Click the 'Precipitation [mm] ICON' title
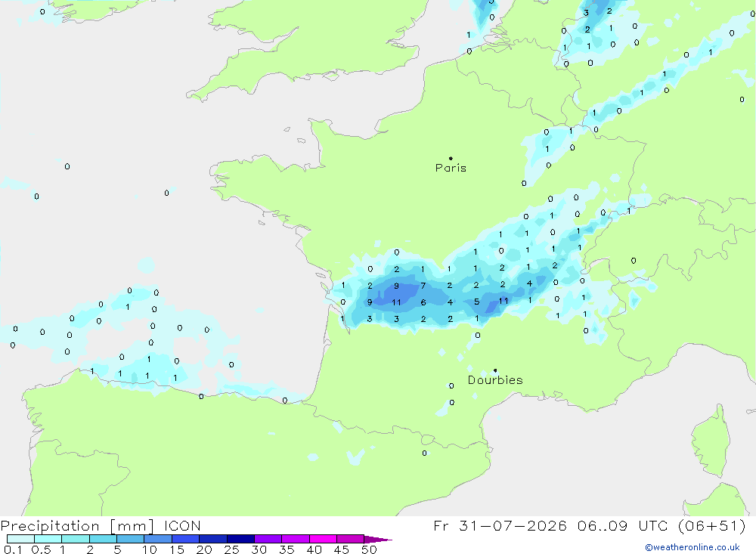The image size is (756, 554). tap(101, 525)
